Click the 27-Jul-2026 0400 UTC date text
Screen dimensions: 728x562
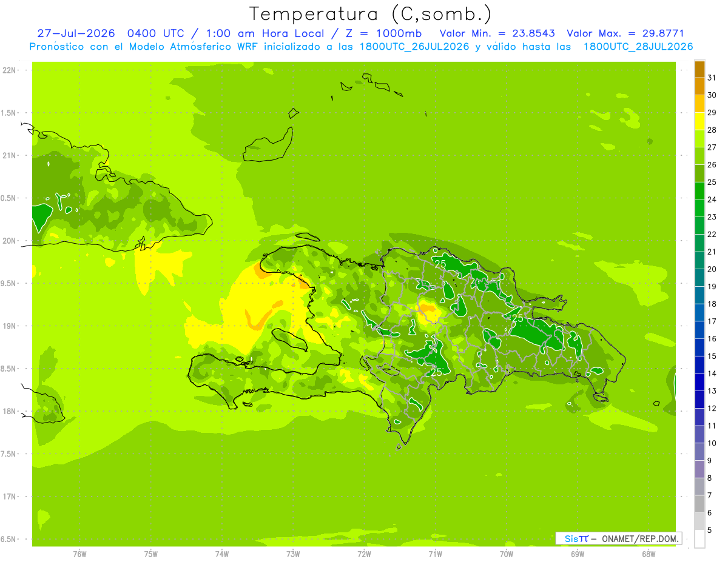click(x=111, y=33)
